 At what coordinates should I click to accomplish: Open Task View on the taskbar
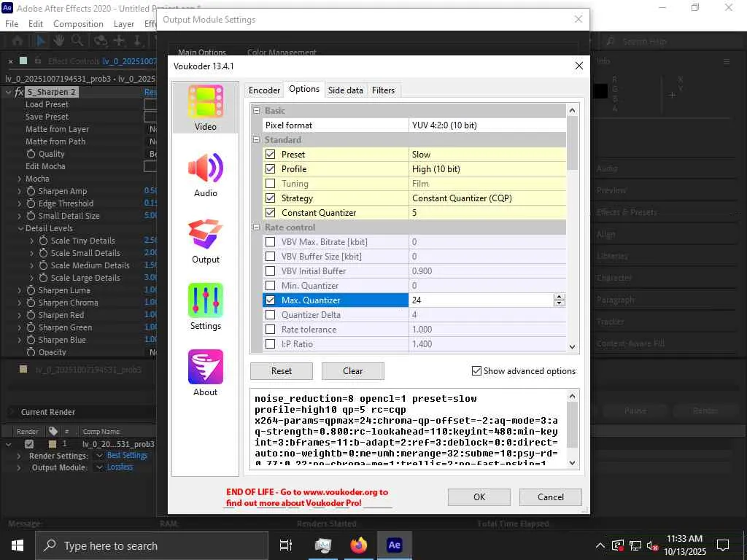(x=286, y=545)
